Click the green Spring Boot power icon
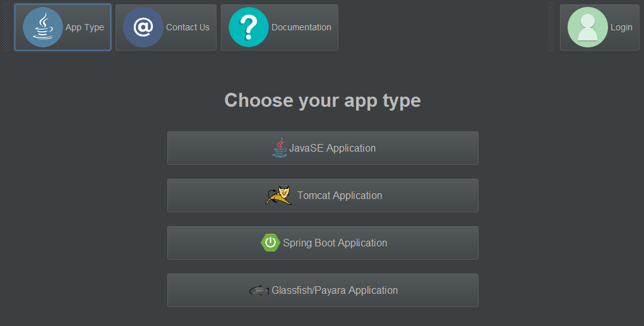644x326 pixels. click(x=270, y=243)
